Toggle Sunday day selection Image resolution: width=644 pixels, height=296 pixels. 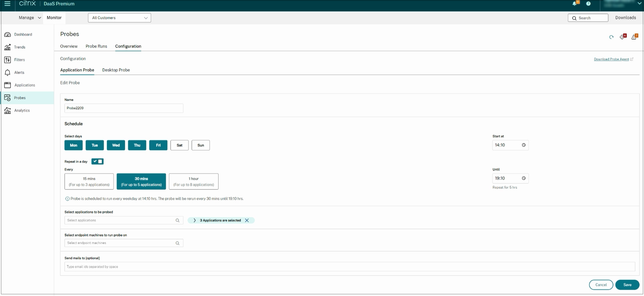(x=200, y=145)
